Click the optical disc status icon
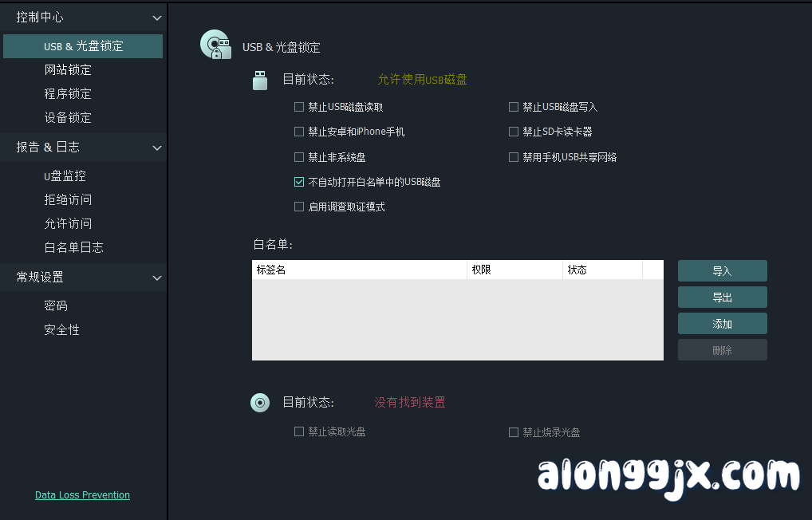The image size is (812, 520). (259, 403)
